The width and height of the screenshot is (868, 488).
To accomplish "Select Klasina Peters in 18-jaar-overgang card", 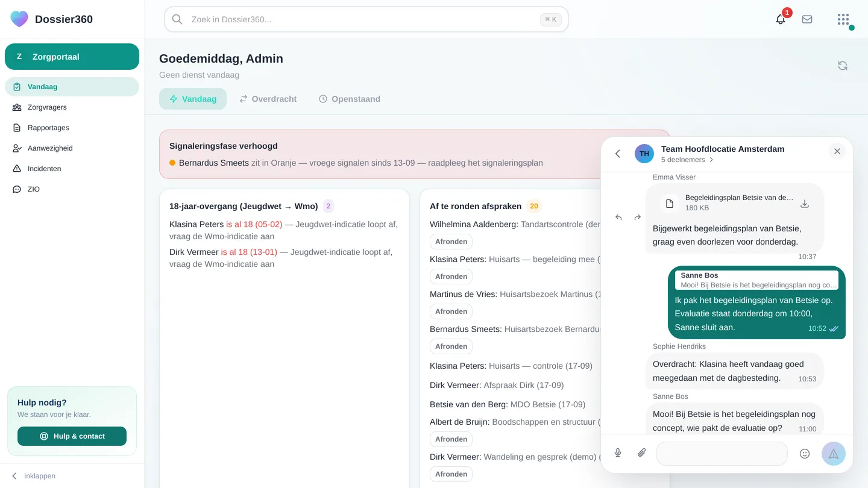I will [x=197, y=224].
